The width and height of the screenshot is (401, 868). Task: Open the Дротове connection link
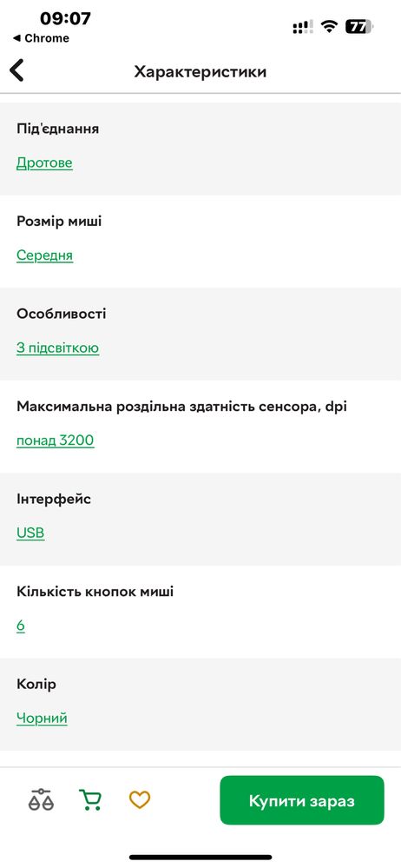(44, 162)
